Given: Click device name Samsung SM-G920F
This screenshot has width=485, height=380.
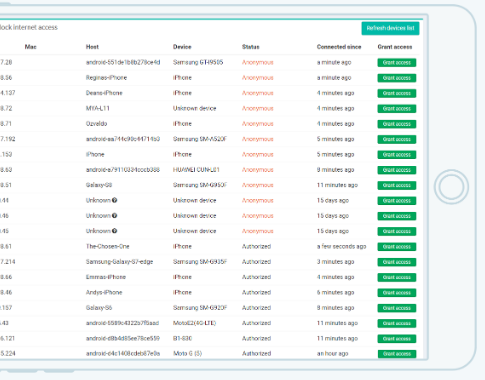Looking at the screenshot, I should tap(200, 308).
